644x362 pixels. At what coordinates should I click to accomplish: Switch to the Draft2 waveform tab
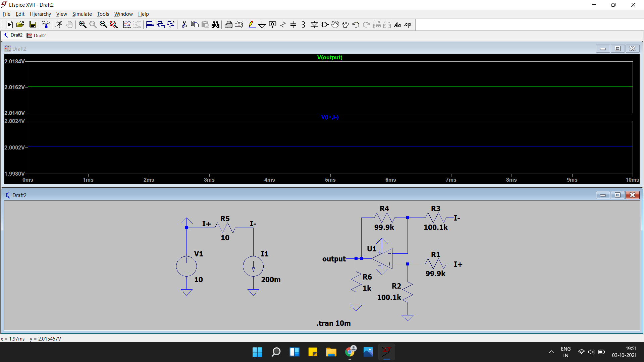click(x=36, y=36)
